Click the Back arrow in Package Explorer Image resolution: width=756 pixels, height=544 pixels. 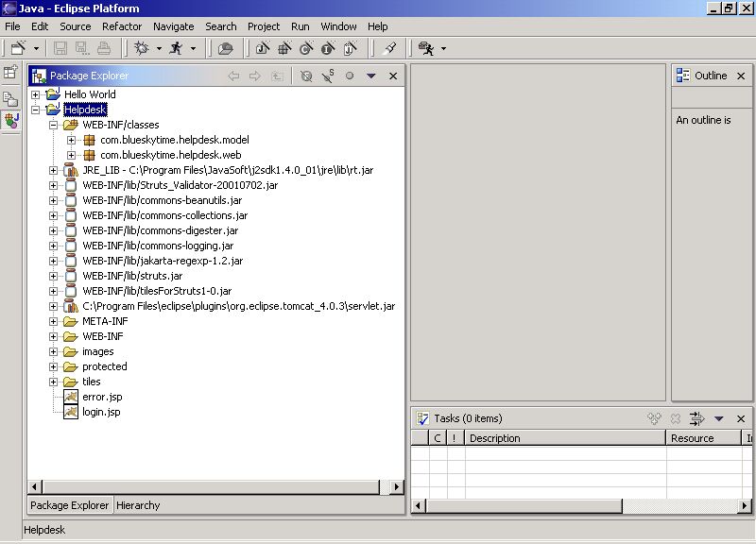233,76
